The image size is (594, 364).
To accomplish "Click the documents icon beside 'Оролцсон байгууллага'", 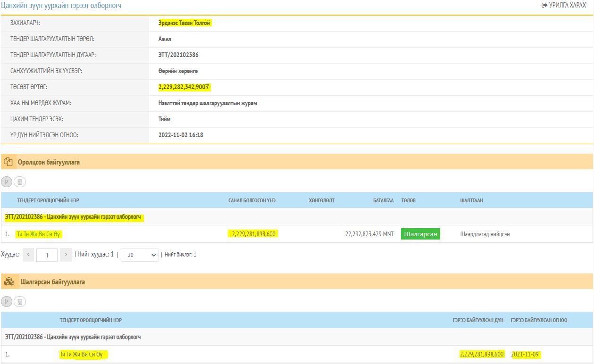I will 8,162.
